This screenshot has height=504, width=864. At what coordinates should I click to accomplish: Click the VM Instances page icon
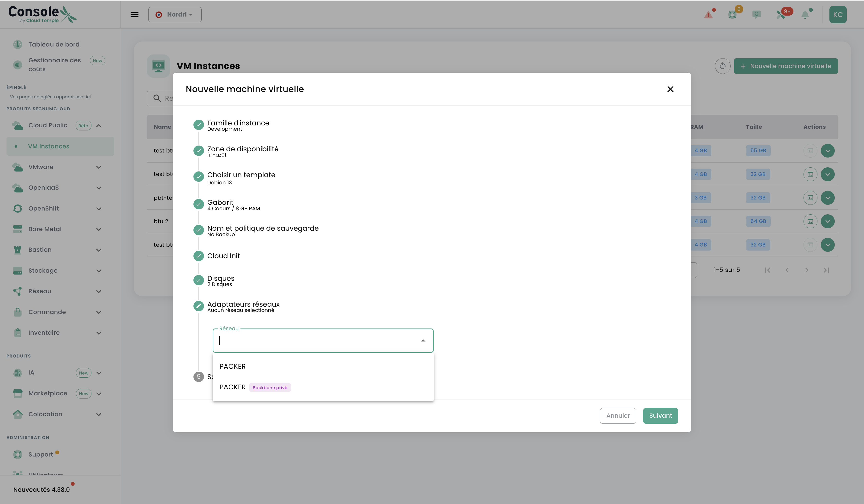pyautogui.click(x=158, y=66)
